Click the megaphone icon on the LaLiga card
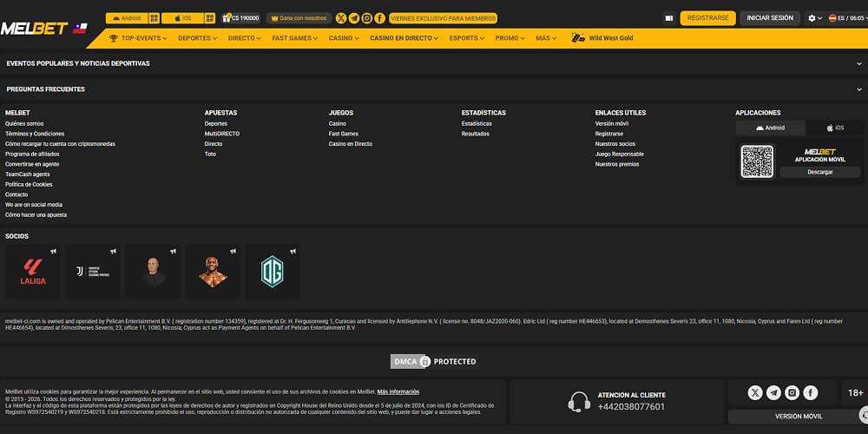868x434 pixels. click(x=53, y=252)
